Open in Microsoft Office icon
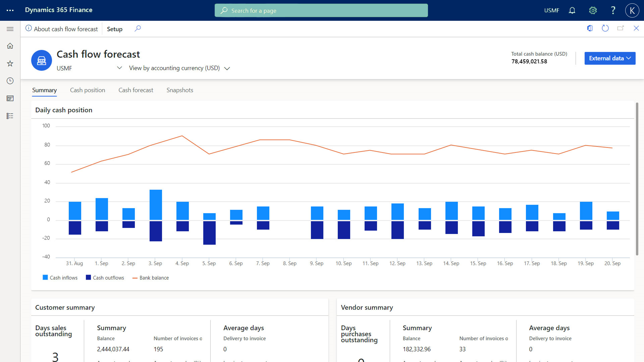The width and height of the screenshot is (644, 362). tap(590, 28)
